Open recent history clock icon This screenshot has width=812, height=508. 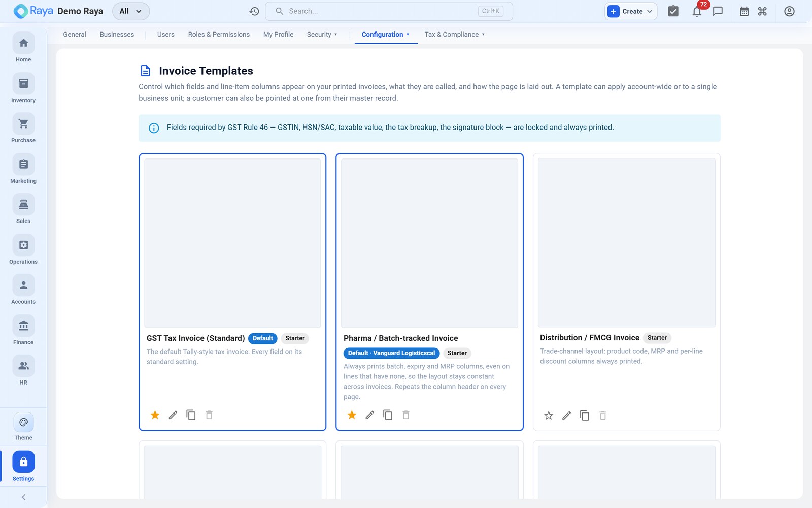pyautogui.click(x=254, y=11)
